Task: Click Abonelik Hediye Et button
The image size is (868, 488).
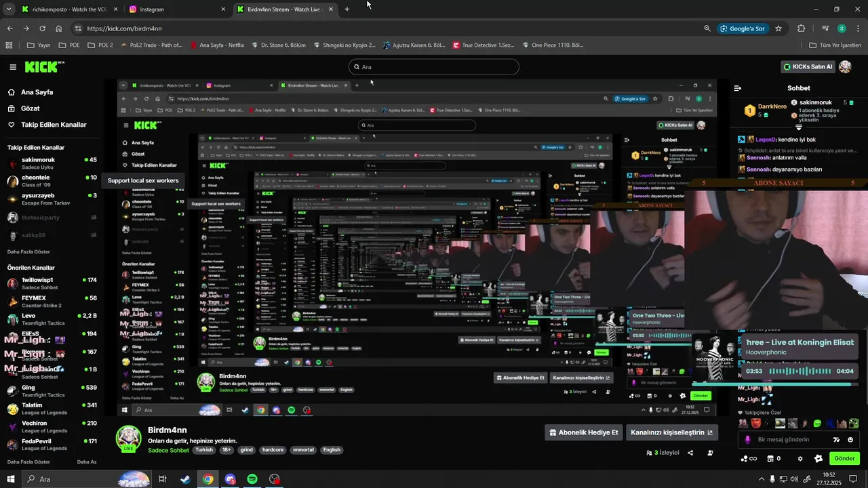Action: click(x=584, y=432)
